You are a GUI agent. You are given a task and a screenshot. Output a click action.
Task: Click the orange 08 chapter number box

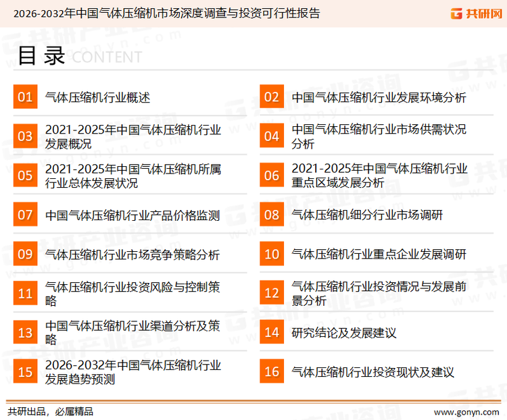pos(272,215)
